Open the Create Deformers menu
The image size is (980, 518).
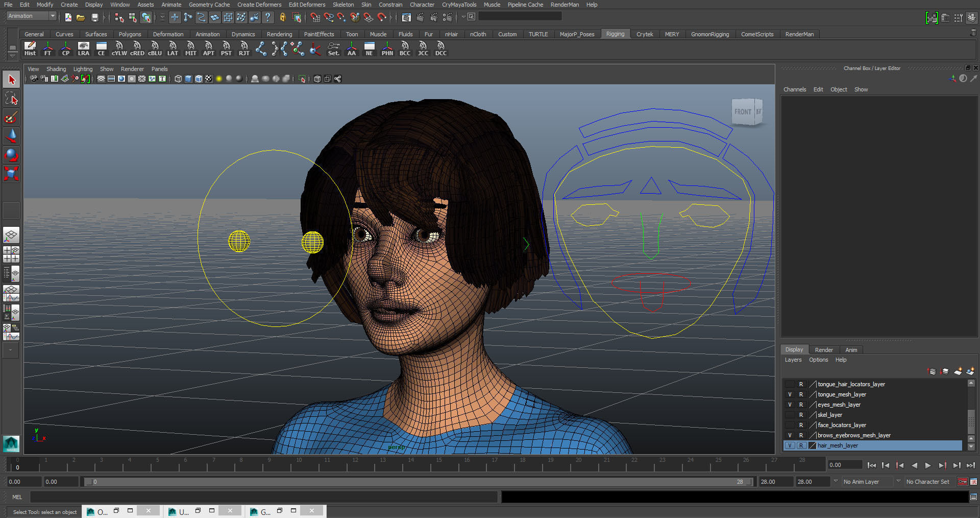click(259, 5)
